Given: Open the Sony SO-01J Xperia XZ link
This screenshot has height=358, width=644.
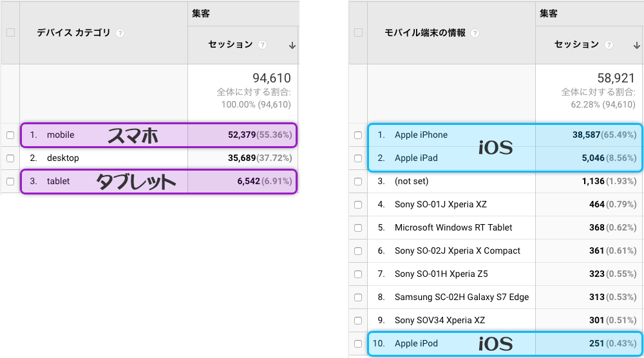Looking at the screenshot, I should point(440,205).
